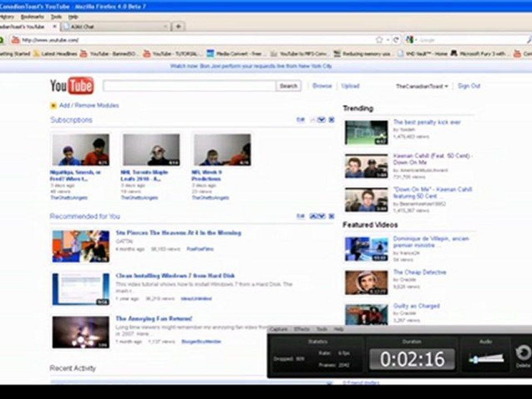Open a new tab with the plus button
Image resolution: width=532 pixels, height=399 pixels.
point(178,26)
